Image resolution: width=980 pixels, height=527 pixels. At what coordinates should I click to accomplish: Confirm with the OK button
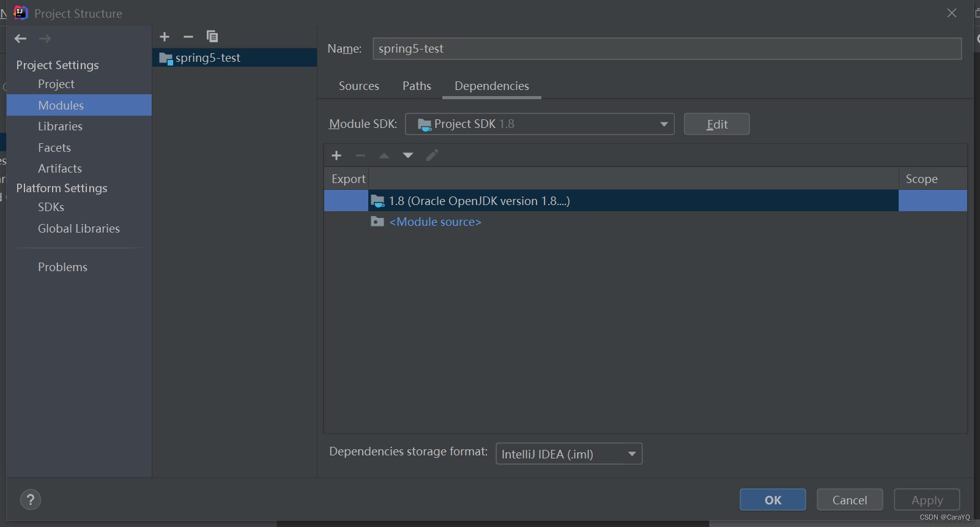coord(773,500)
